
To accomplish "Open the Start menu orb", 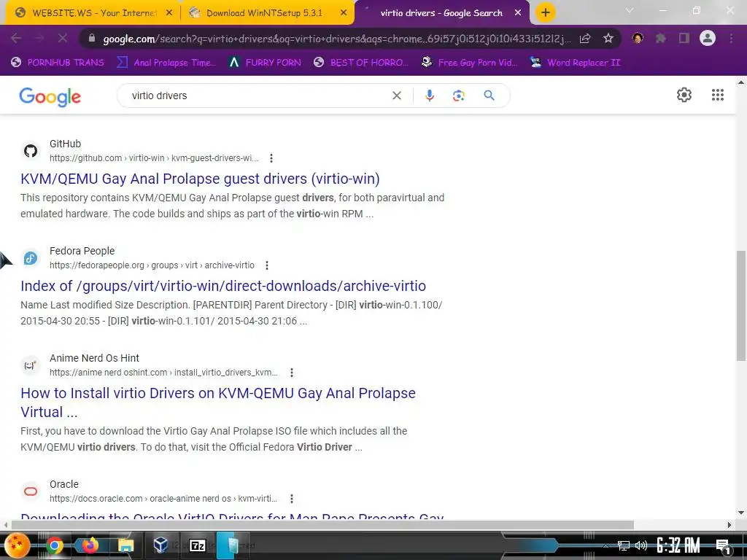I will (18, 545).
